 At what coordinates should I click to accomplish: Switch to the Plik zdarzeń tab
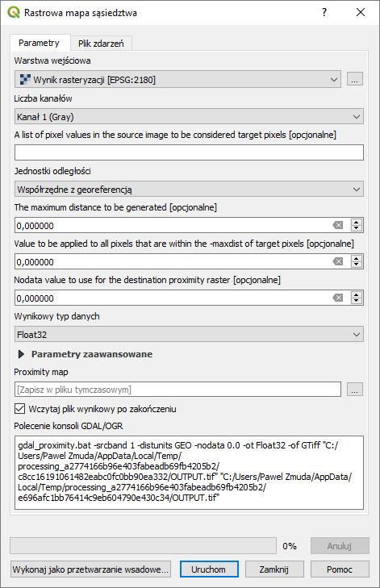pyautogui.click(x=101, y=44)
